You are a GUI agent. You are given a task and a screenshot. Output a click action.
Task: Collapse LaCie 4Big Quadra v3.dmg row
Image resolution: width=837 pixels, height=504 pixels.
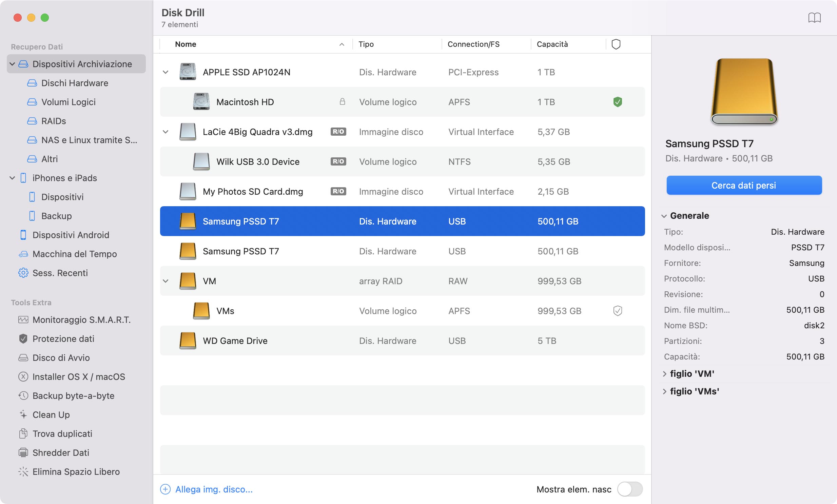[166, 132]
